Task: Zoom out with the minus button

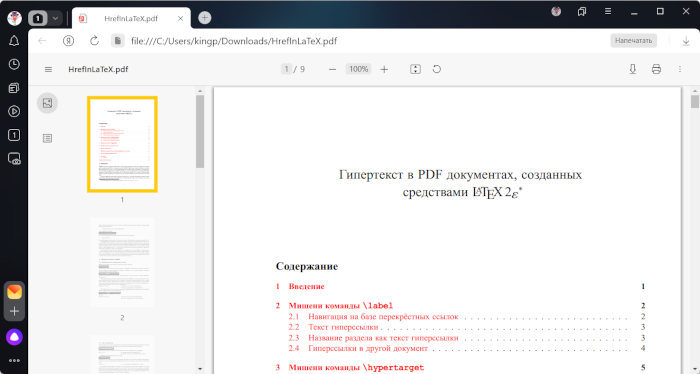Action: [332, 69]
